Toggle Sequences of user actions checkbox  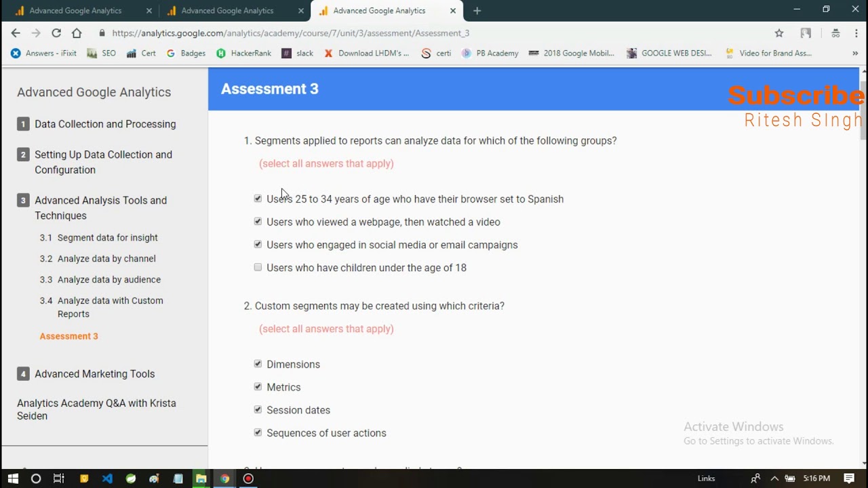click(x=258, y=433)
